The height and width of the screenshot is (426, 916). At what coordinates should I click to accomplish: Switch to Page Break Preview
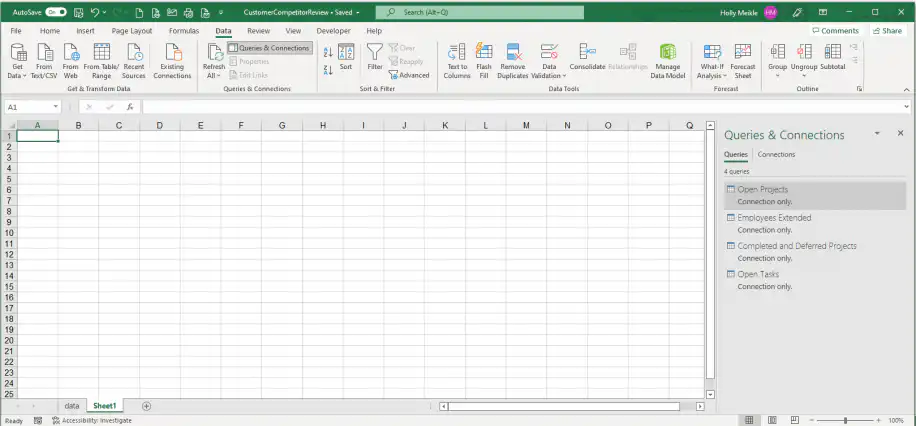pos(794,420)
